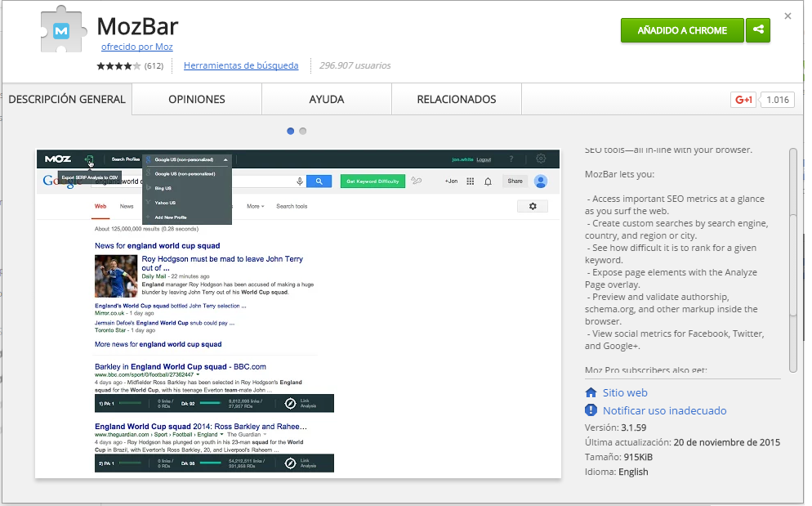Open the AYUDA tab

click(x=327, y=99)
